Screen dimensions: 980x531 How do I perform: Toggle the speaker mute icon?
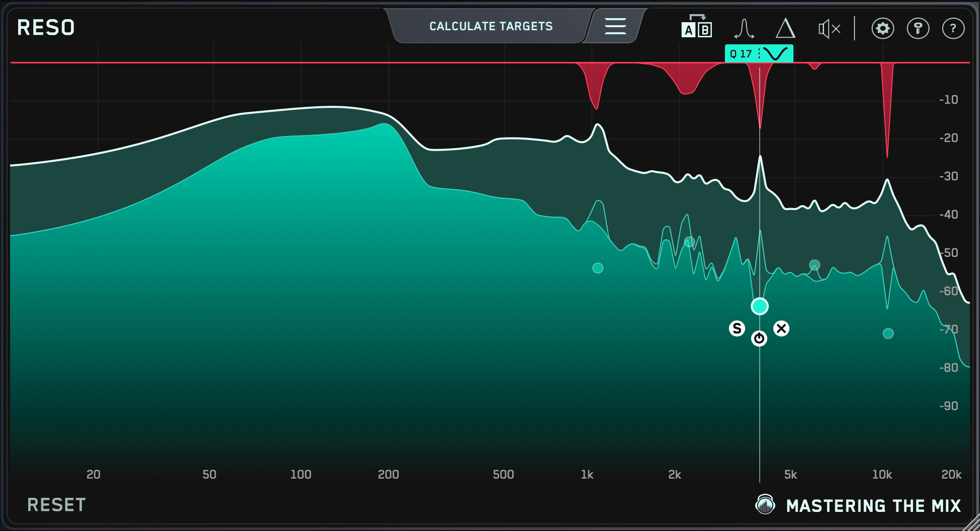829,29
